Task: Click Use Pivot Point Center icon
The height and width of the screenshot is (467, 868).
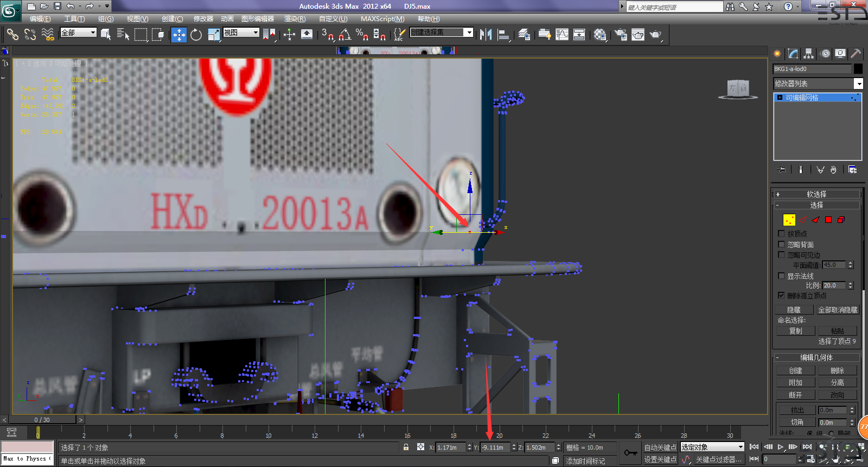Action: click(x=270, y=34)
